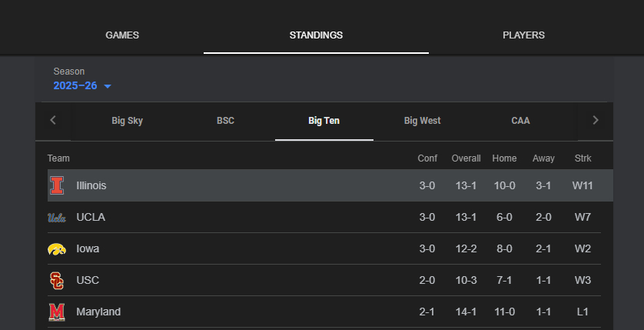The image size is (644, 330).
Task: Click the Iowa Hawkeyes logo
Action: [57, 248]
